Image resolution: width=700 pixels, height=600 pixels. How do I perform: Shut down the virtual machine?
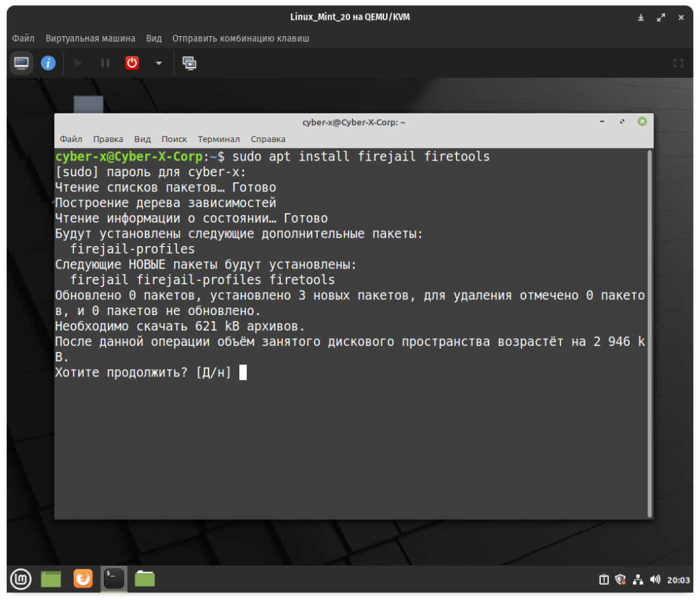(x=132, y=63)
